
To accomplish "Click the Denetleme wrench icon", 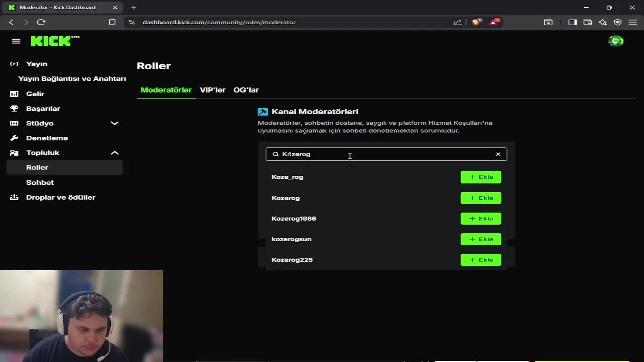I will 14,138.
